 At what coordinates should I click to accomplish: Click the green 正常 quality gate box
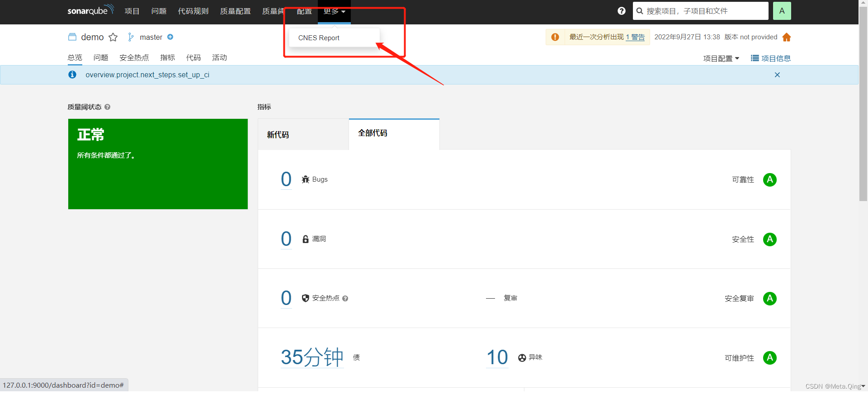158,164
